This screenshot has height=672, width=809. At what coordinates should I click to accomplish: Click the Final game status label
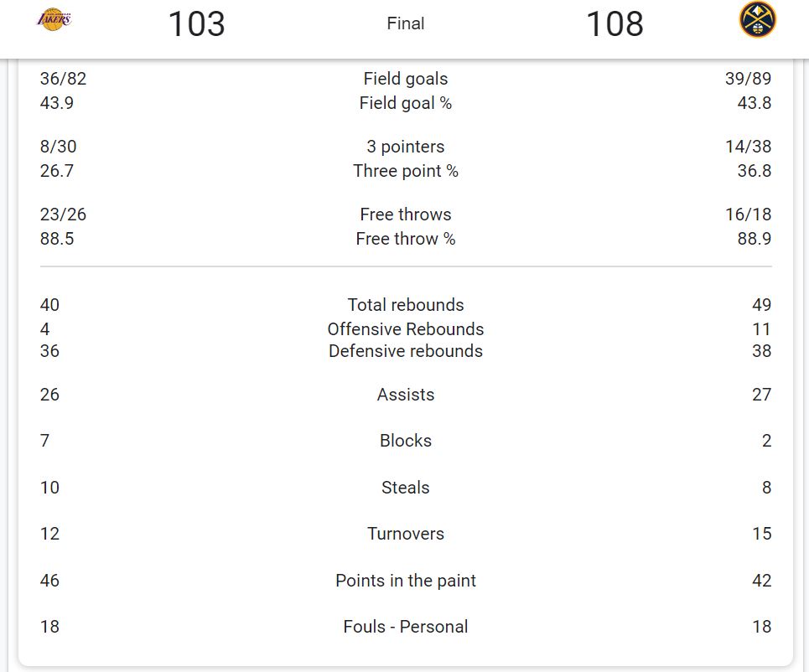pyautogui.click(x=406, y=23)
